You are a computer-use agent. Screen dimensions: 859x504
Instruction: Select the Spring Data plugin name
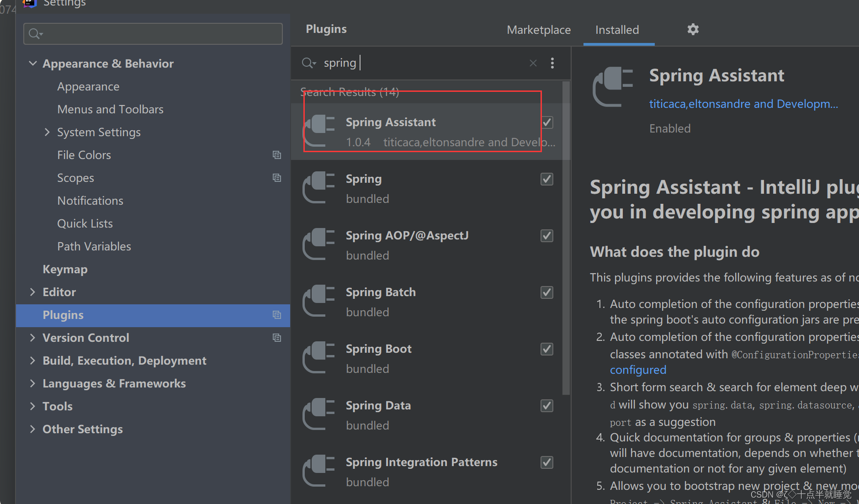(x=378, y=406)
